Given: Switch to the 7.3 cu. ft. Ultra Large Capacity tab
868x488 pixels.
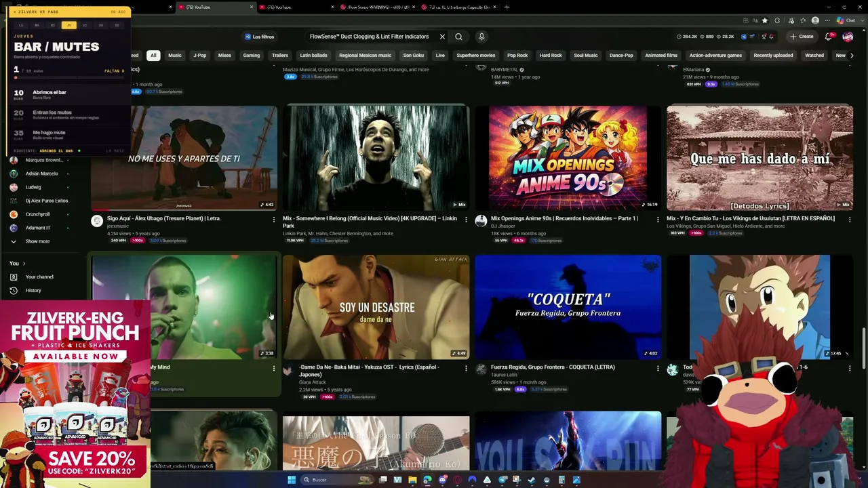Looking at the screenshot, I should pyautogui.click(x=459, y=7).
